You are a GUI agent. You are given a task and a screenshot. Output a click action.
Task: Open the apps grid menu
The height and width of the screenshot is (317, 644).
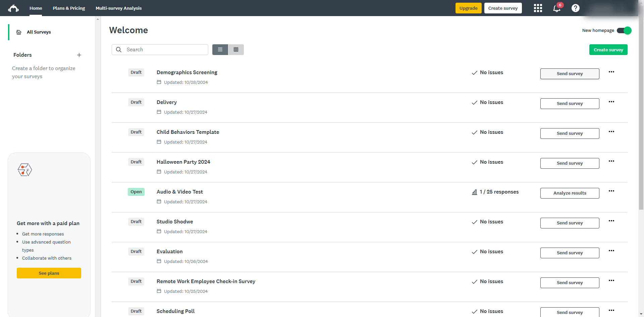538,8
